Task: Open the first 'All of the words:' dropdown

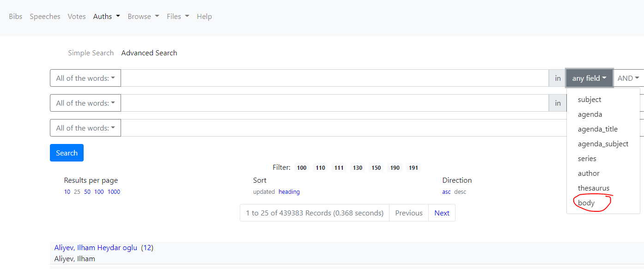Action: coord(85,78)
